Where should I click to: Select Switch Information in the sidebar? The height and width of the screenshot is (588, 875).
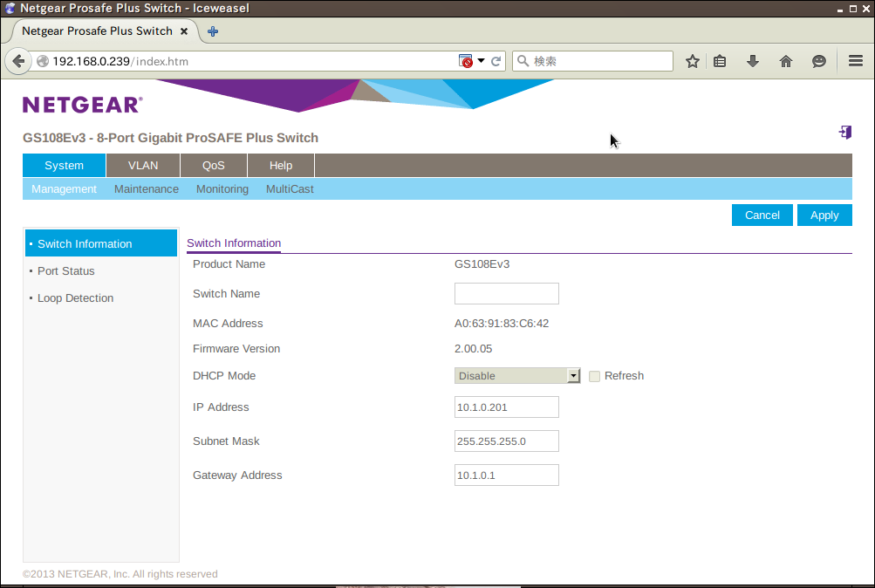tap(101, 243)
